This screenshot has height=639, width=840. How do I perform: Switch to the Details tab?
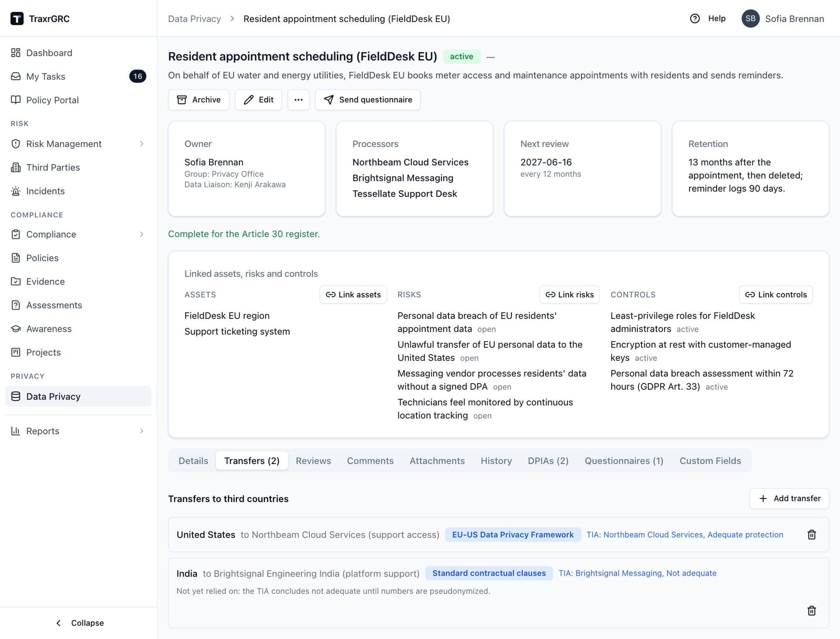pos(193,461)
